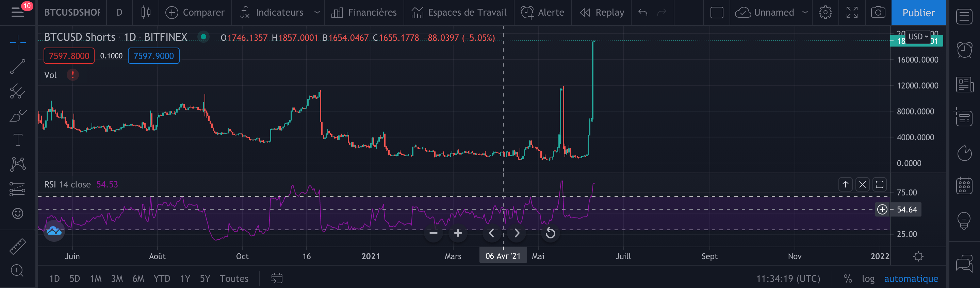Select the ruler measure tool

17,246
